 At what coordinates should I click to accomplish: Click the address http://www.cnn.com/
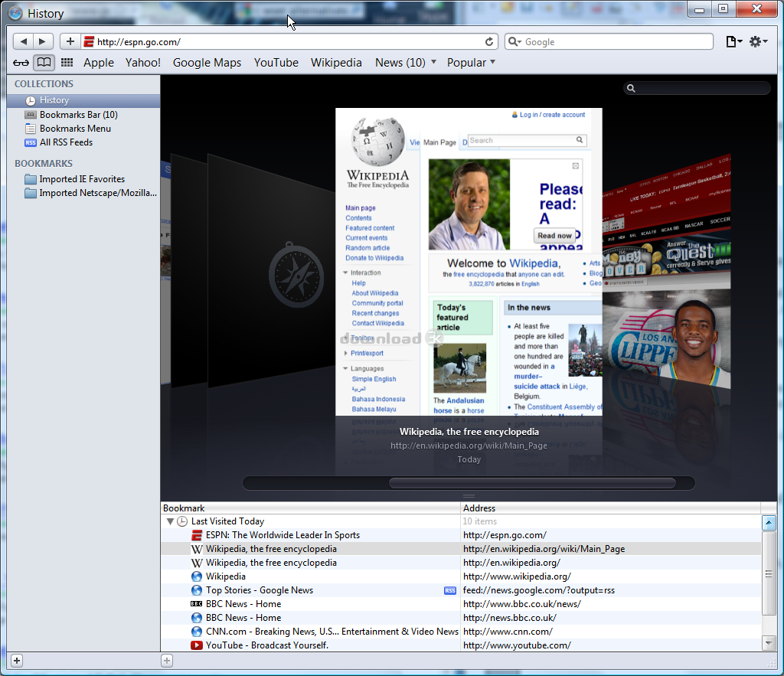coord(508,632)
